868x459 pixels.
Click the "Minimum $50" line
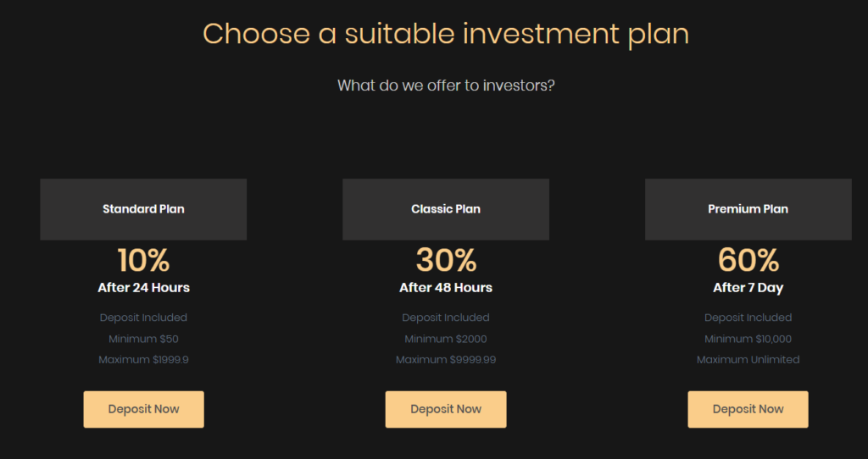pos(143,339)
